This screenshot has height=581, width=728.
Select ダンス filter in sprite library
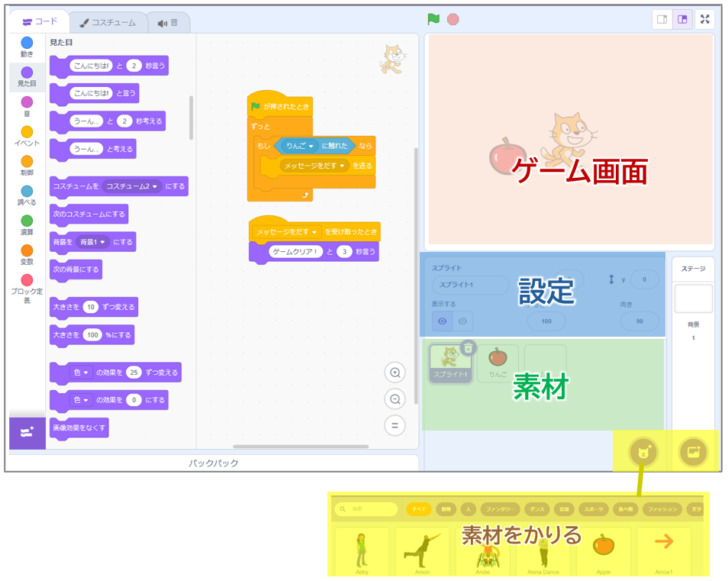click(x=537, y=509)
